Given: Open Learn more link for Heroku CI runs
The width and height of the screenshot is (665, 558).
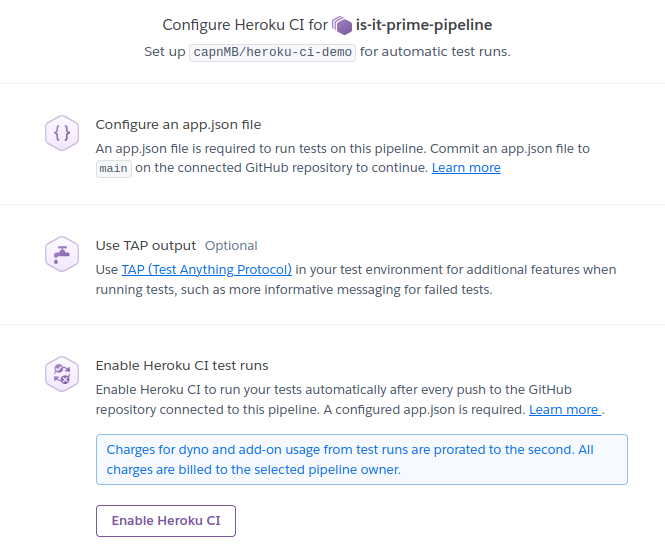Looking at the screenshot, I should coord(565,410).
